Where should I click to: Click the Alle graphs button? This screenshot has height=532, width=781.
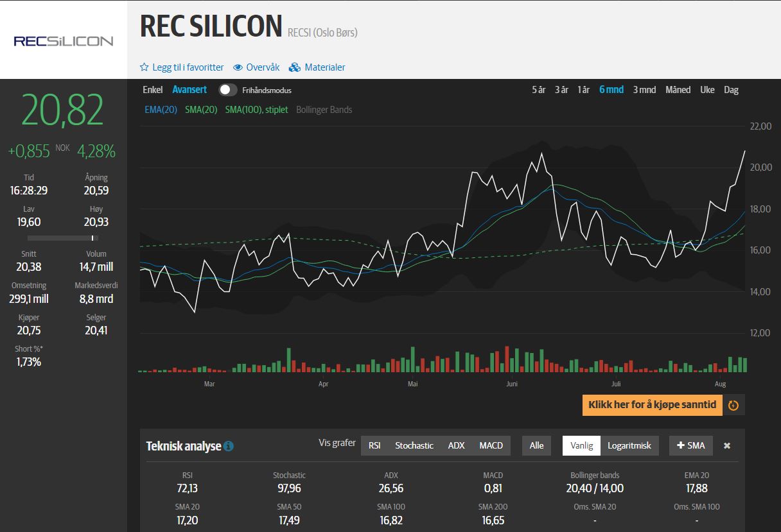pyautogui.click(x=536, y=445)
